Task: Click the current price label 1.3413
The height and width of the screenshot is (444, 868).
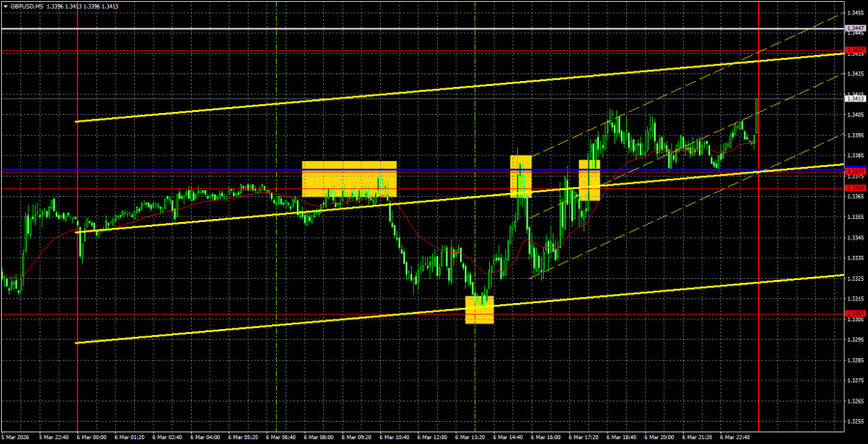Action: tap(854, 97)
